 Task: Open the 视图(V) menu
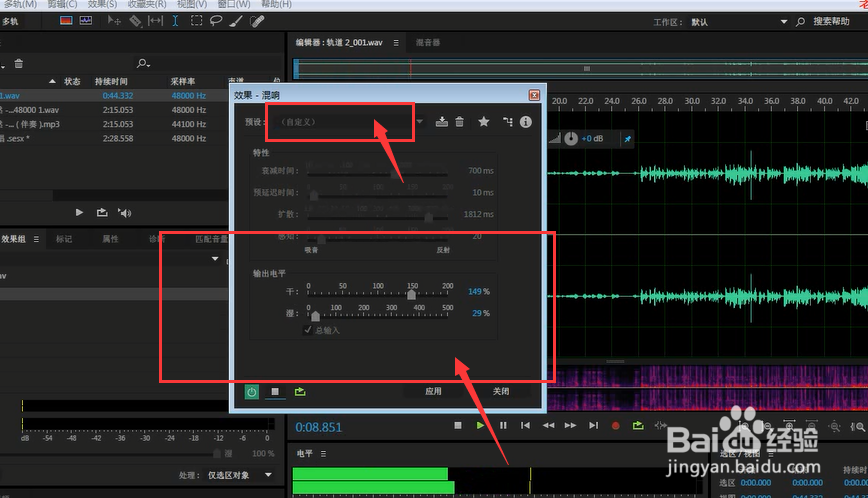(192, 4)
